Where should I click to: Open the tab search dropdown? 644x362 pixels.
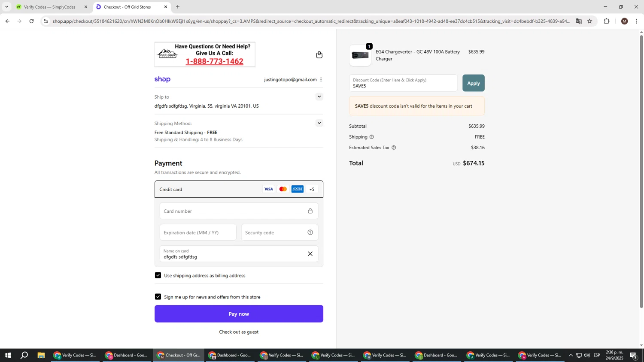coord(6,7)
